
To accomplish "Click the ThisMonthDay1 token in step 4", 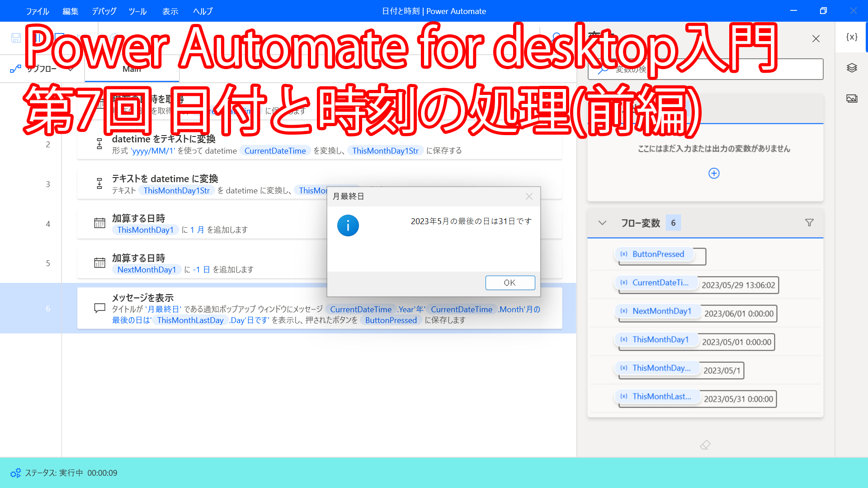I will click(x=146, y=230).
